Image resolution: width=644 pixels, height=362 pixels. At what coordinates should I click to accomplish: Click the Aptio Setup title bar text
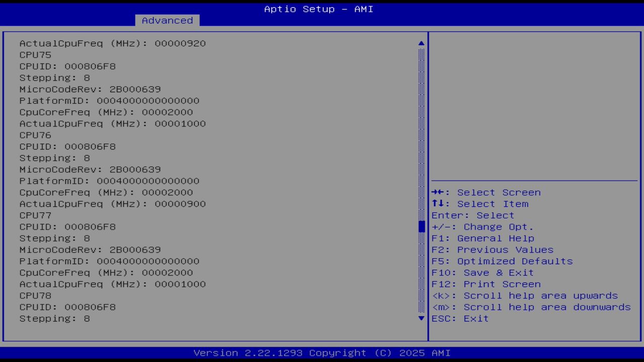tap(318, 9)
